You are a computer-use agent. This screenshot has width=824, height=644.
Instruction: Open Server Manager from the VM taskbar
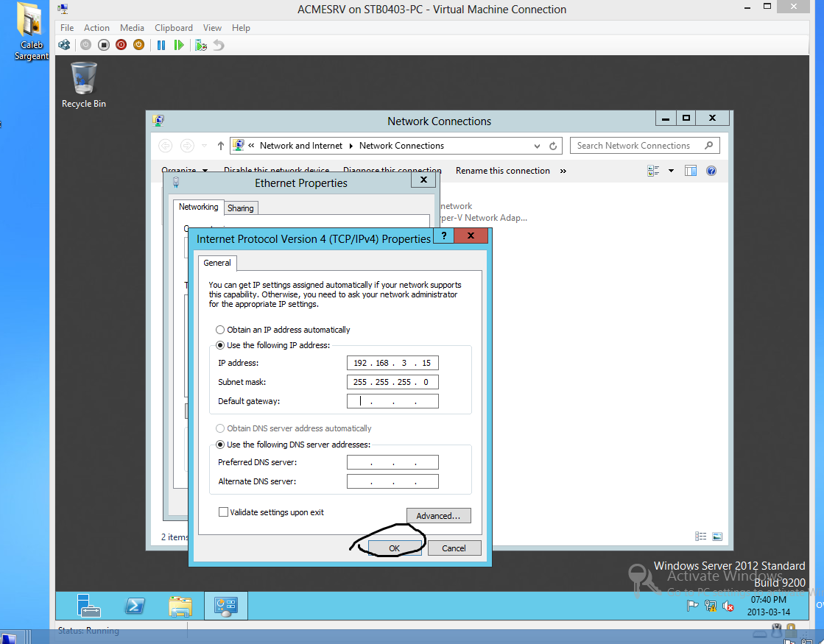pyautogui.click(x=88, y=606)
